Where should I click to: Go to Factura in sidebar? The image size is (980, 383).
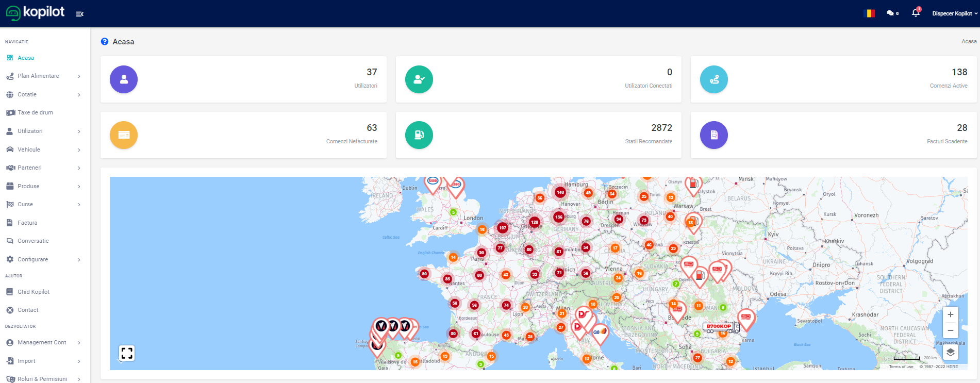[27, 223]
